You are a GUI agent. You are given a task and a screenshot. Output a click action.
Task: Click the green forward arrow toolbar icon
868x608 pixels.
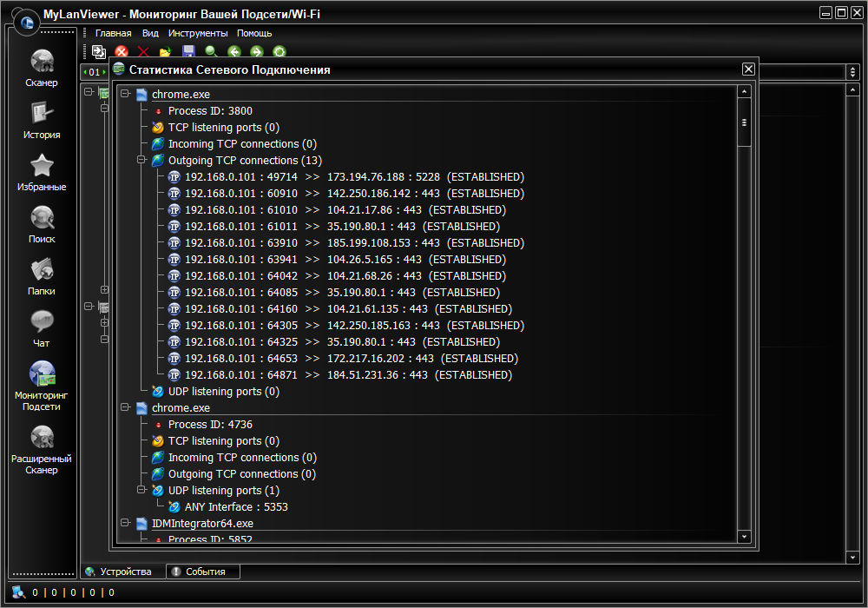(x=256, y=52)
